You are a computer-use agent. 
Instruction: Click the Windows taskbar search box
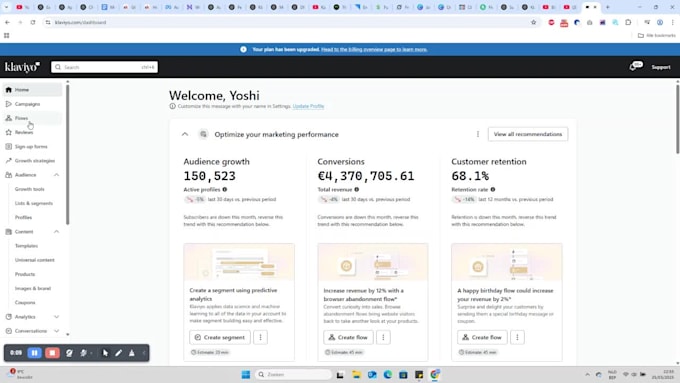293,374
